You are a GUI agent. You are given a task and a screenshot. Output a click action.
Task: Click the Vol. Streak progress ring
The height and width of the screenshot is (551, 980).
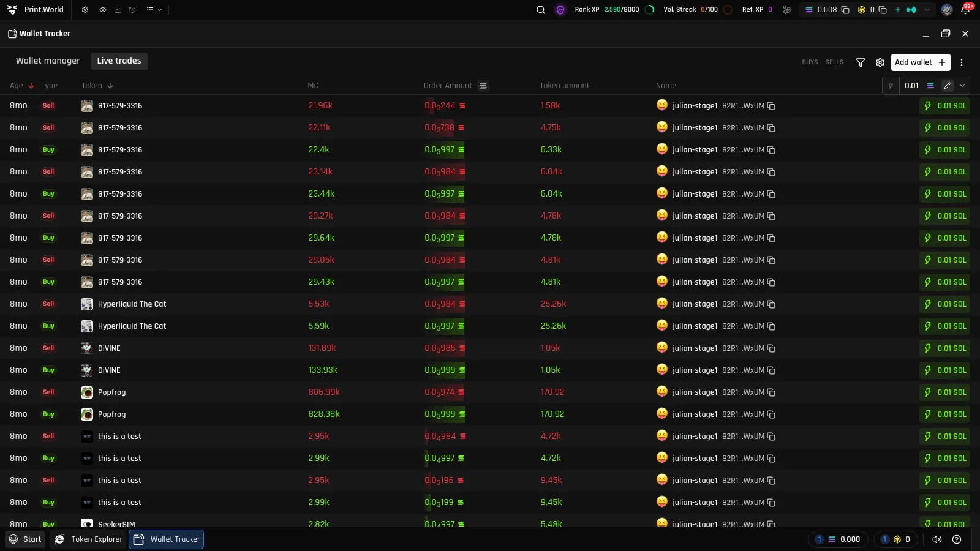(x=728, y=10)
